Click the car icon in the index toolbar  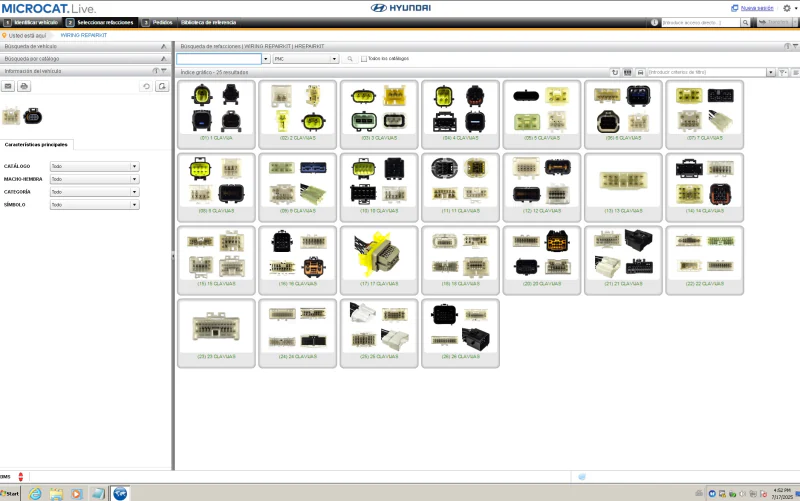(x=640, y=72)
